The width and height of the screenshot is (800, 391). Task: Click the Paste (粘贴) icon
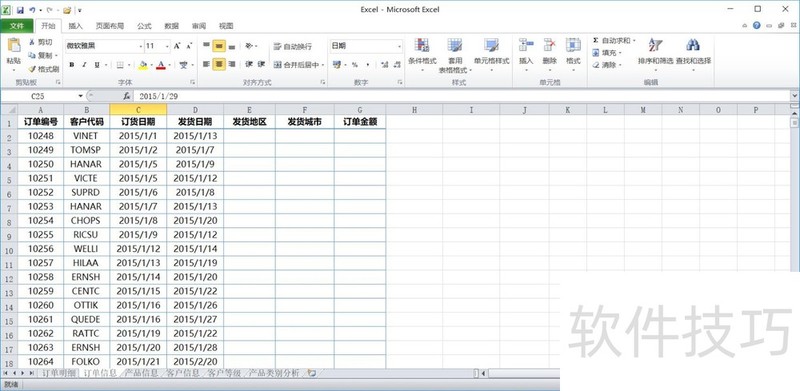14,47
